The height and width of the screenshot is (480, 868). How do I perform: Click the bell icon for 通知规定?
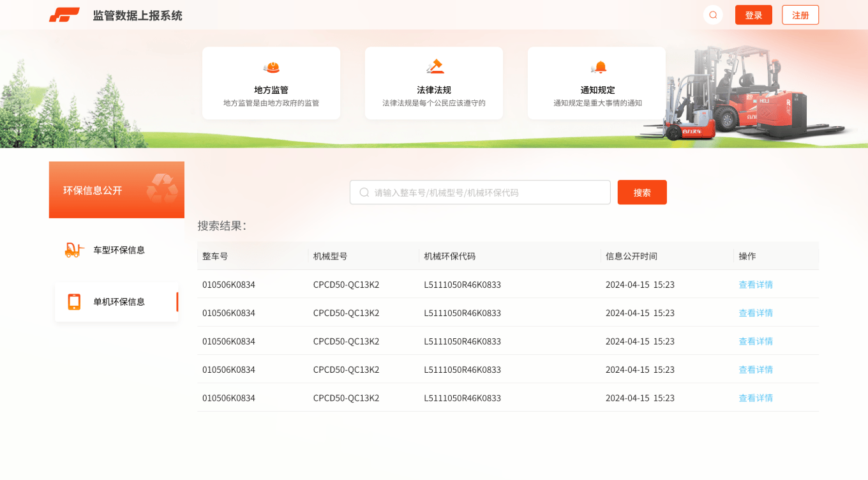tap(598, 67)
